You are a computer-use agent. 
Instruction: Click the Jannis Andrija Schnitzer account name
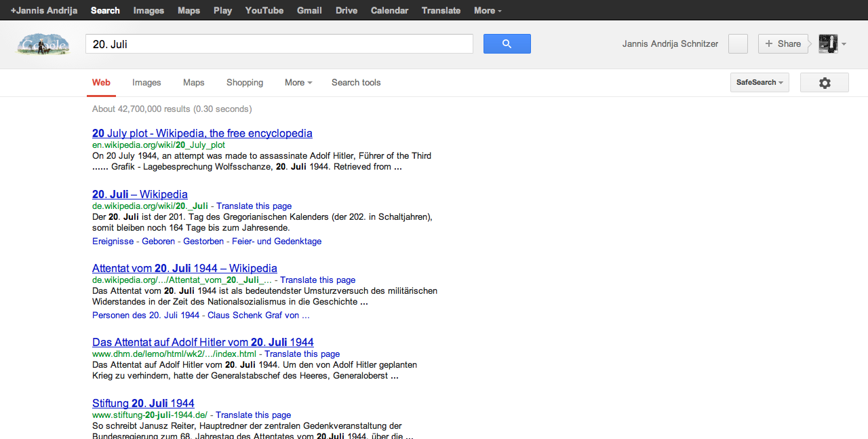click(x=670, y=44)
